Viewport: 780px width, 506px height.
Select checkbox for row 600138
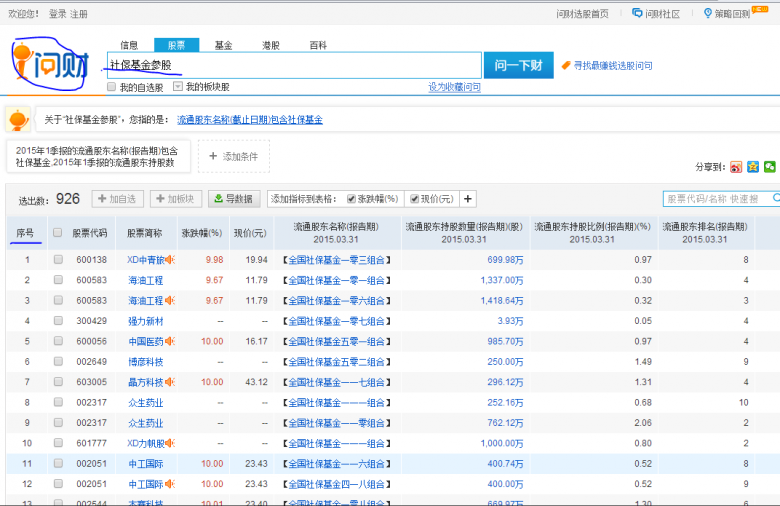point(58,259)
